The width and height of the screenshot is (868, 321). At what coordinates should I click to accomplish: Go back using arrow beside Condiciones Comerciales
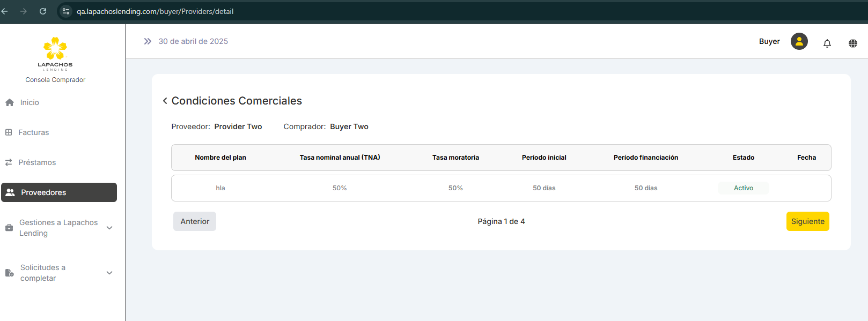pyautogui.click(x=165, y=101)
